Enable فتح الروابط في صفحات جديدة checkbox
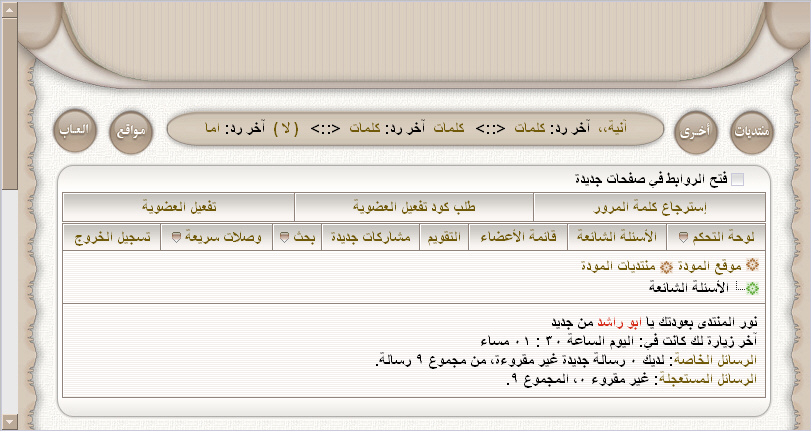 pyautogui.click(x=738, y=180)
